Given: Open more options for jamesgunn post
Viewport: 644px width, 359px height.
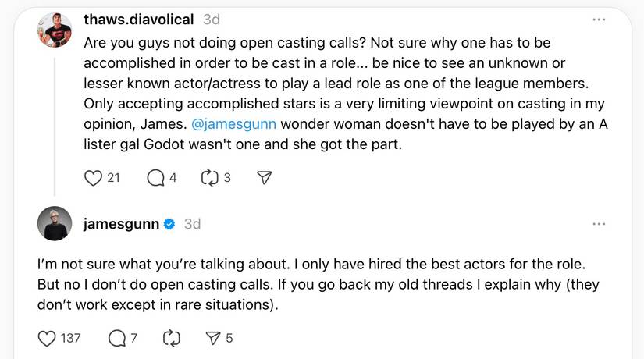Looking at the screenshot, I should (x=599, y=224).
